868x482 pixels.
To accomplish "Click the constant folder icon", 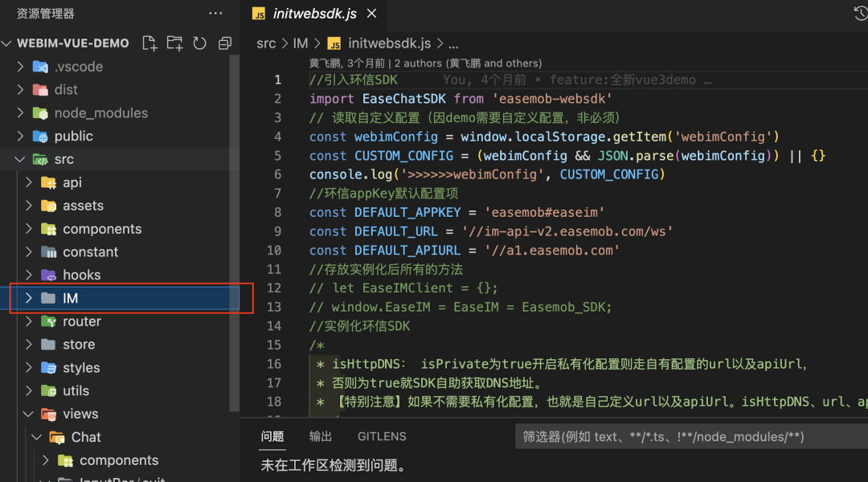I will coord(49,252).
